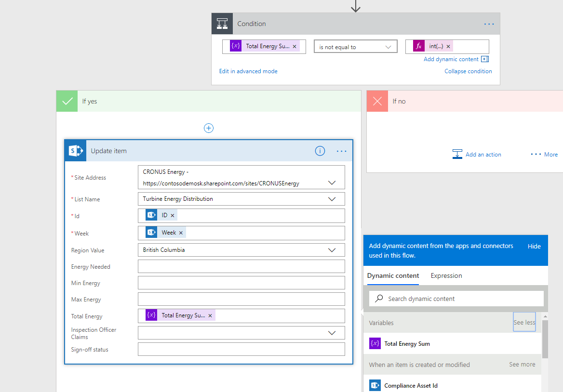Expand the Site Address dropdown
Image resolution: width=563 pixels, height=392 pixels.
tap(332, 183)
